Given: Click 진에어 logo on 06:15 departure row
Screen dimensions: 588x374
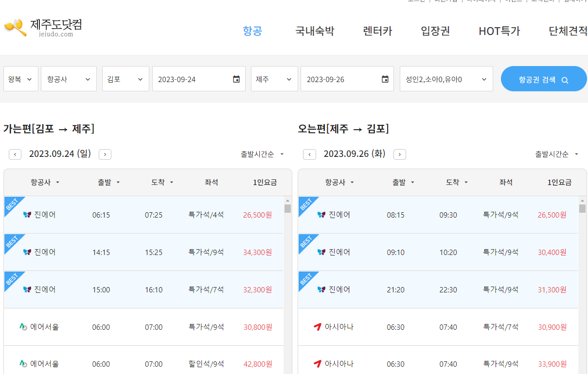Looking at the screenshot, I should pos(27,215).
